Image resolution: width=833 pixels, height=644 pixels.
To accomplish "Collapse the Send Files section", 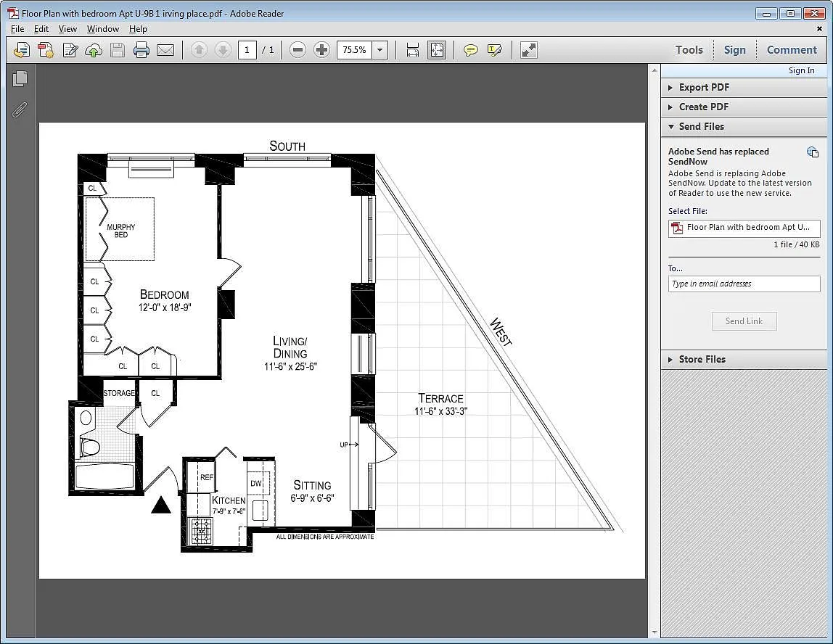I will pyautogui.click(x=701, y=126).
